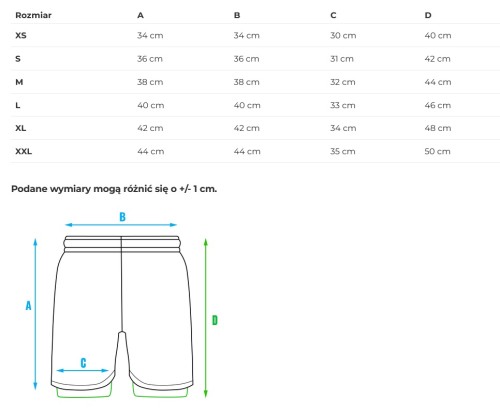Click the column D table header
The image size is (500, 414).
[428, 15]
